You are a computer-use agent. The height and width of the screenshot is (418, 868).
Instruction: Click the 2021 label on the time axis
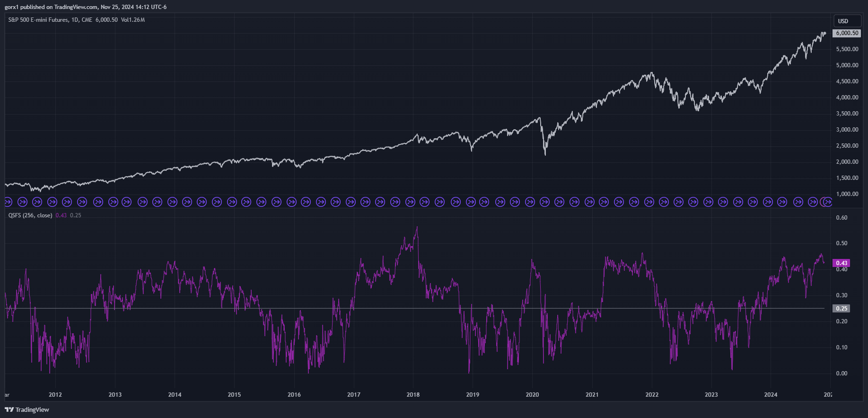tap(592, 395)
